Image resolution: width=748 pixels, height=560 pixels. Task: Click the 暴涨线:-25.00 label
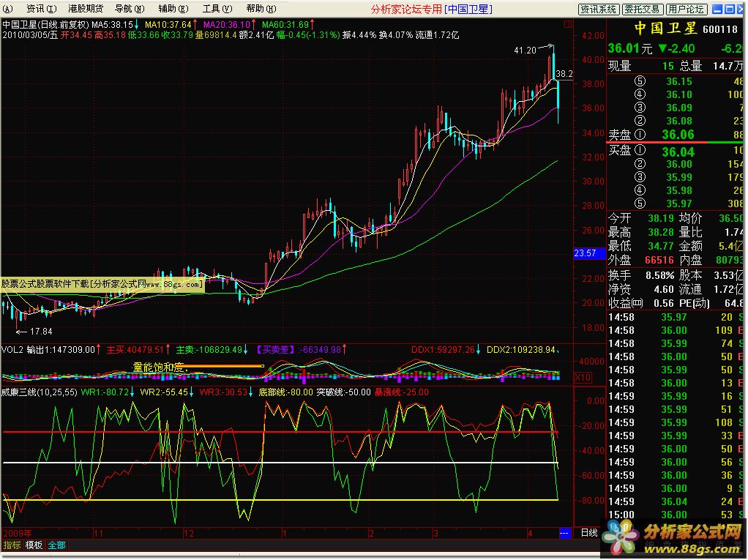click(x=402, y=392)
